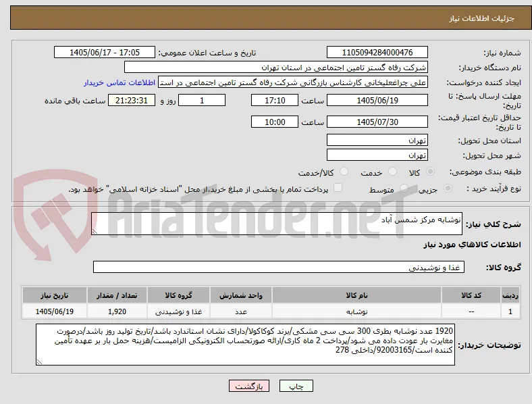Select the جزیی purchase type radio

pos(448,188)
